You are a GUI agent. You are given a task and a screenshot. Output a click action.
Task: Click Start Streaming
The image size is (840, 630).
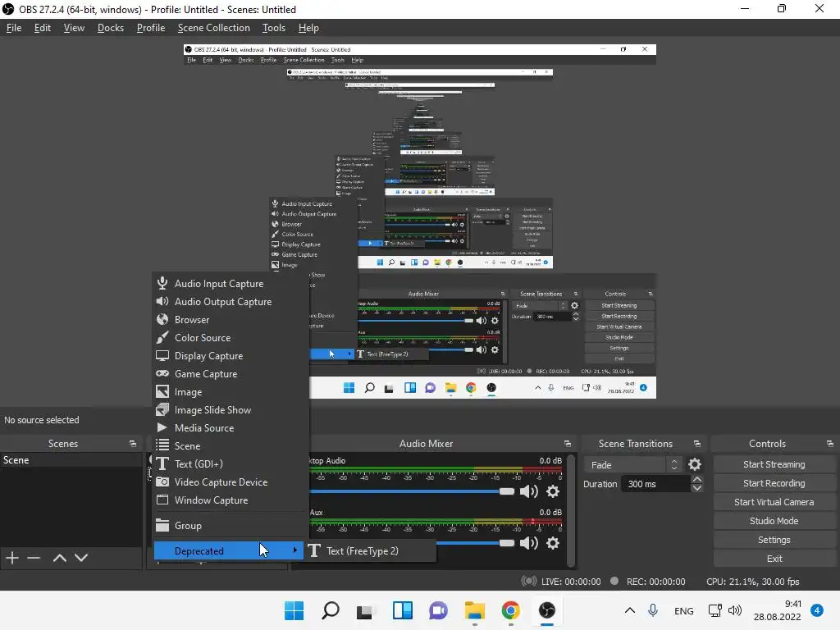click(x=774, y=464)
